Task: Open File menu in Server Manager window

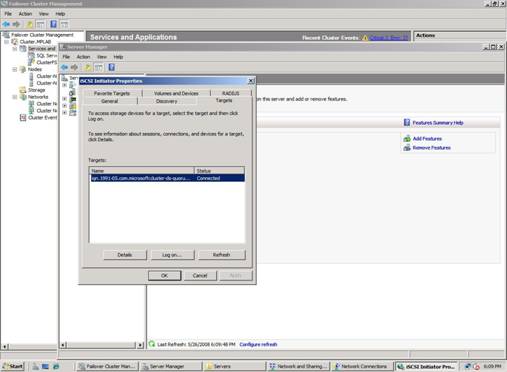Action: 66,57
